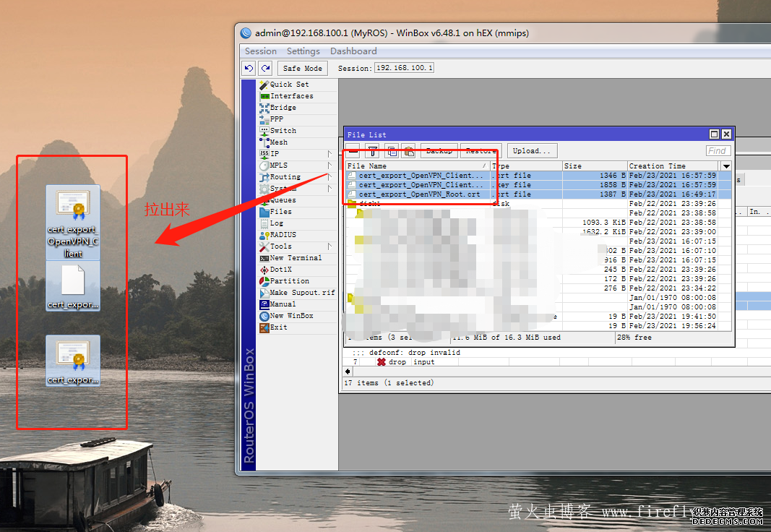The image size is (771, 532).
Task: Toggle Safe Mode
Action: pyautogui.click(x=302, y=69)
